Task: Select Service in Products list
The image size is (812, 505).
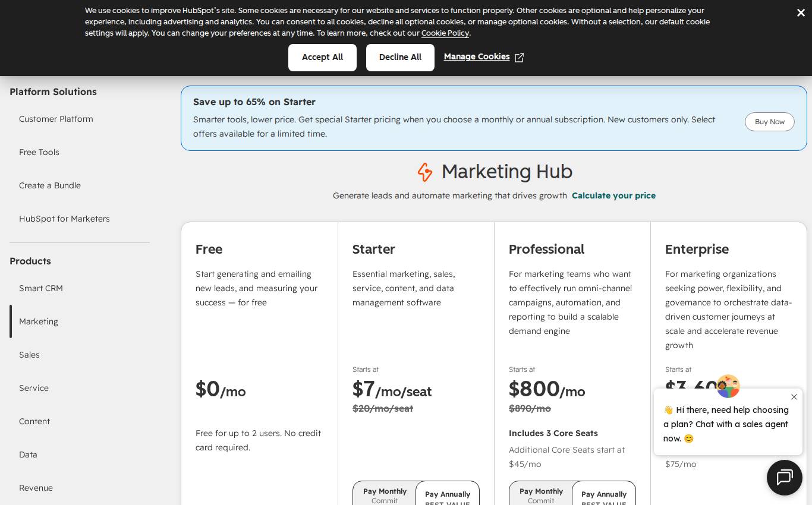Action: (x=34, y=388)
